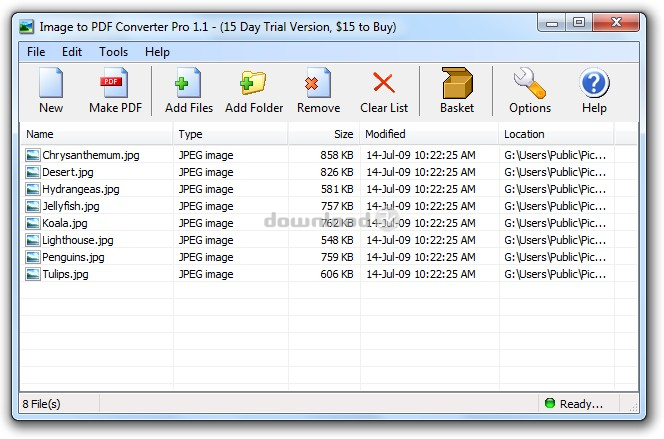This screenshot has height=439, width=664.
Task: Select the Tulips.jpg file name
Action: [65, 274]
